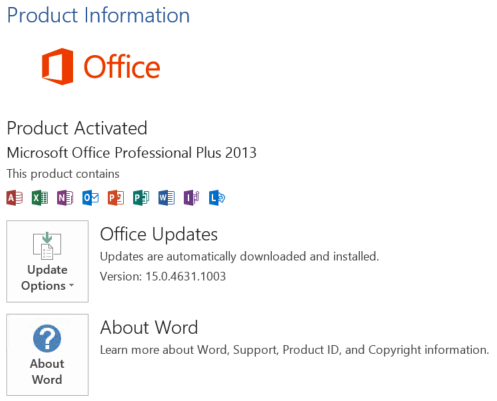Click the Outlook app icon
Screen dimensions: 497x401
90,198
